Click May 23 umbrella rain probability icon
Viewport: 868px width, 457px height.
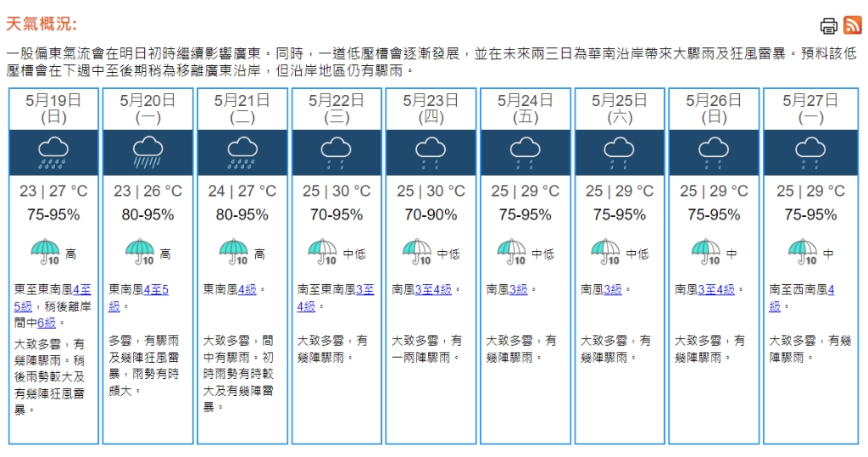(417, 252)
